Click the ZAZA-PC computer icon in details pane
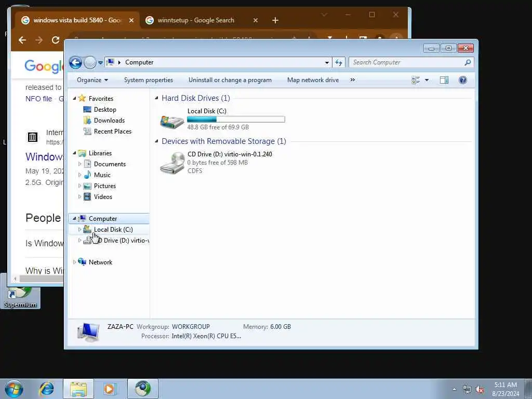The width and height of the screenshot is (532, 399). [88, 331]
